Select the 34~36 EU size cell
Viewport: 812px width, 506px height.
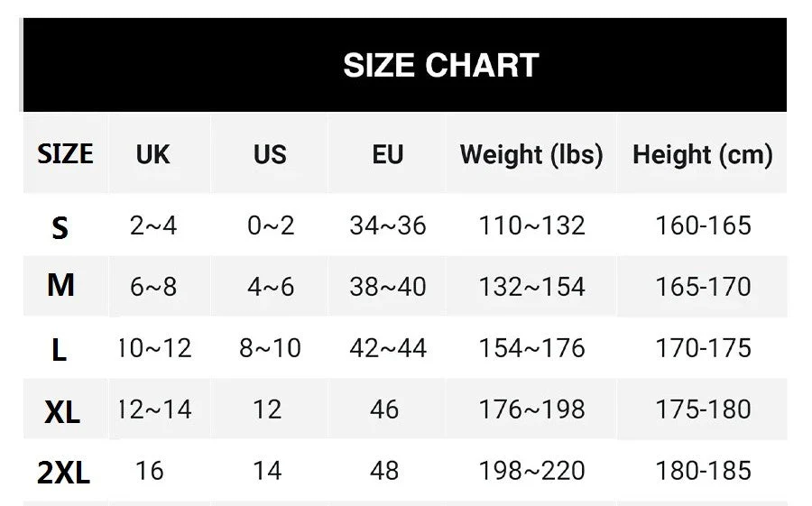tap(388, 225)
